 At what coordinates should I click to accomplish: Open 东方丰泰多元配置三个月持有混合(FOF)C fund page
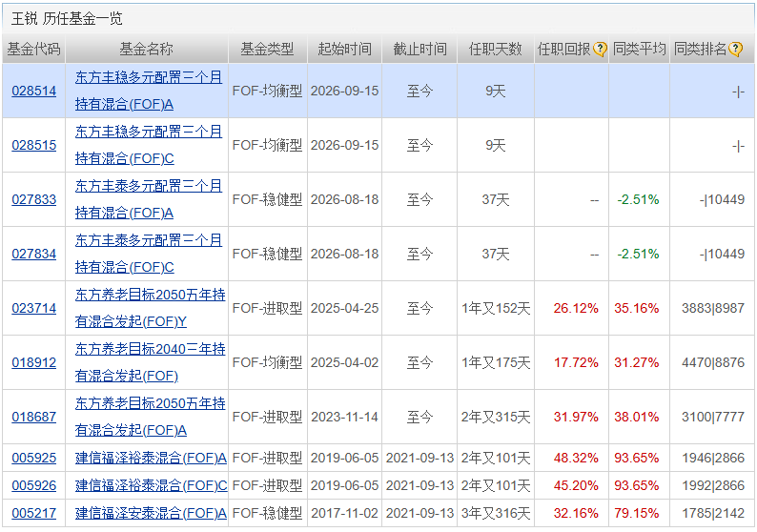point(149,254)
